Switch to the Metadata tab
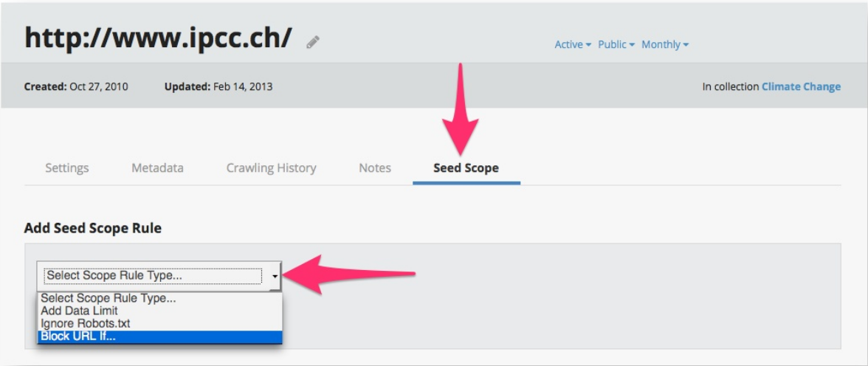868x366 pixels. (157, 168)
